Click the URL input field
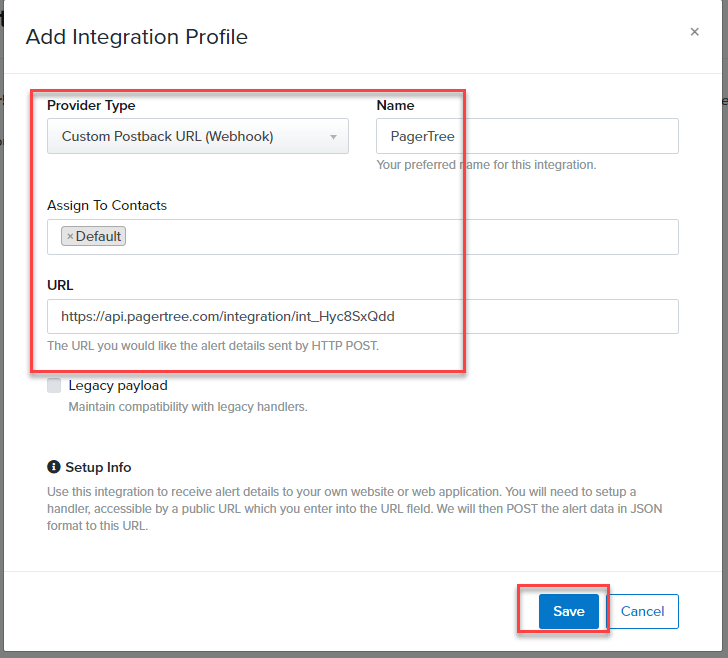The width and height of the screenshot is (728, 658). (x=363, y=316)
